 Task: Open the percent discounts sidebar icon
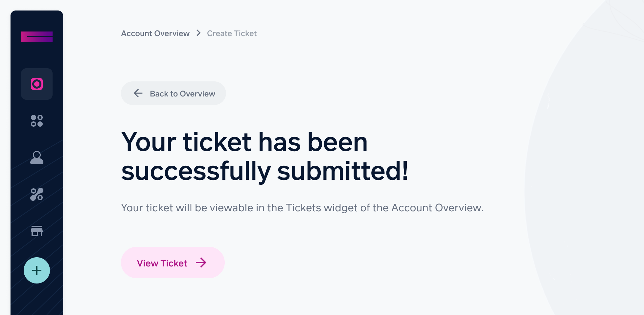point(37,194)
